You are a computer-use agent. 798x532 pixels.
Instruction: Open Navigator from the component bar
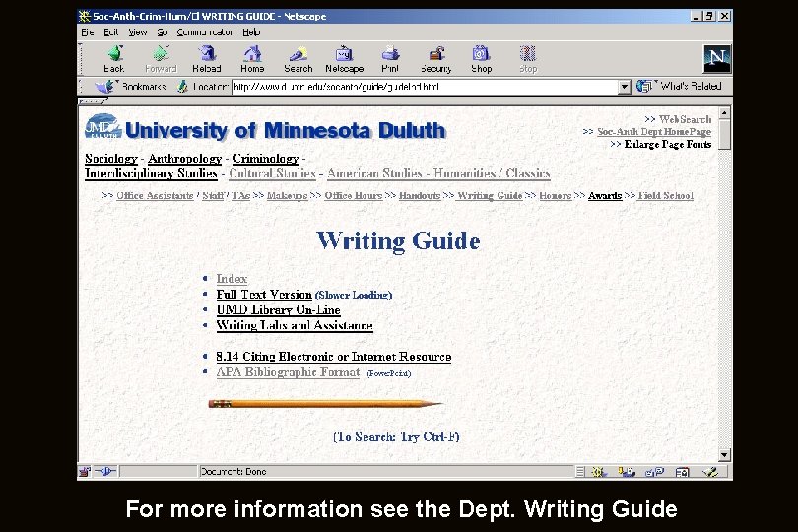click(x=599, y=473)
